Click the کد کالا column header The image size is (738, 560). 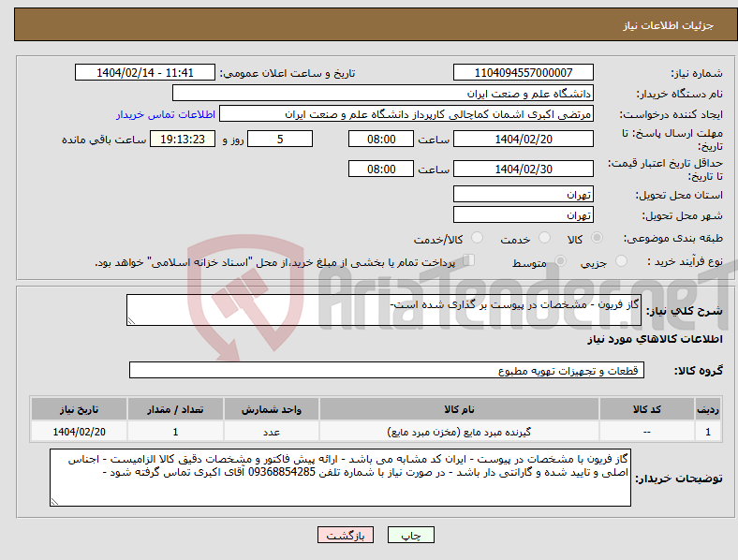pos(647,409)
